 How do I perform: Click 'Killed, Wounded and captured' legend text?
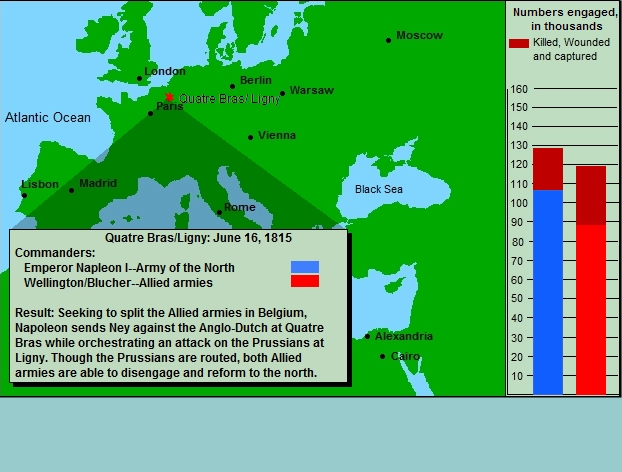pos(571,49)
